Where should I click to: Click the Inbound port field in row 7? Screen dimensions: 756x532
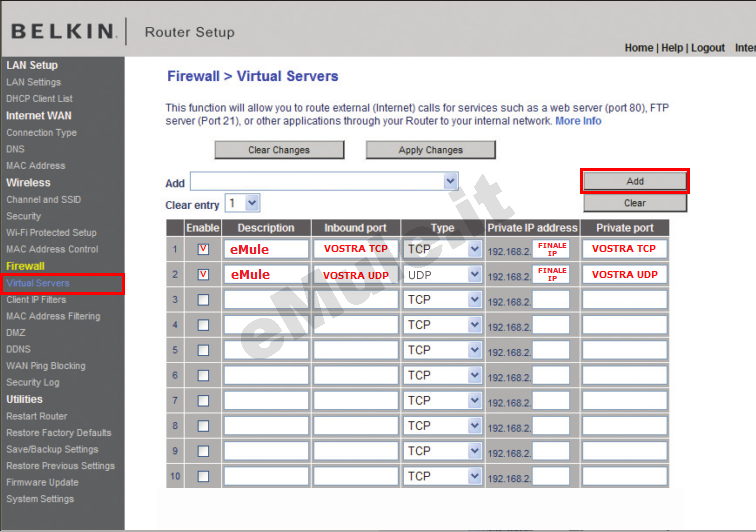[356, 400]
